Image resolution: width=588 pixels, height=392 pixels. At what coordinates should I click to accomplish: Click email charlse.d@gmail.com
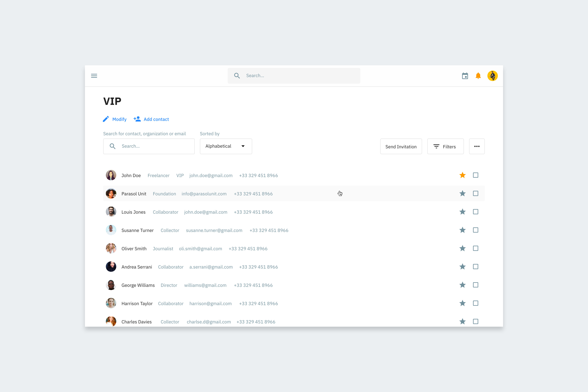209,322
